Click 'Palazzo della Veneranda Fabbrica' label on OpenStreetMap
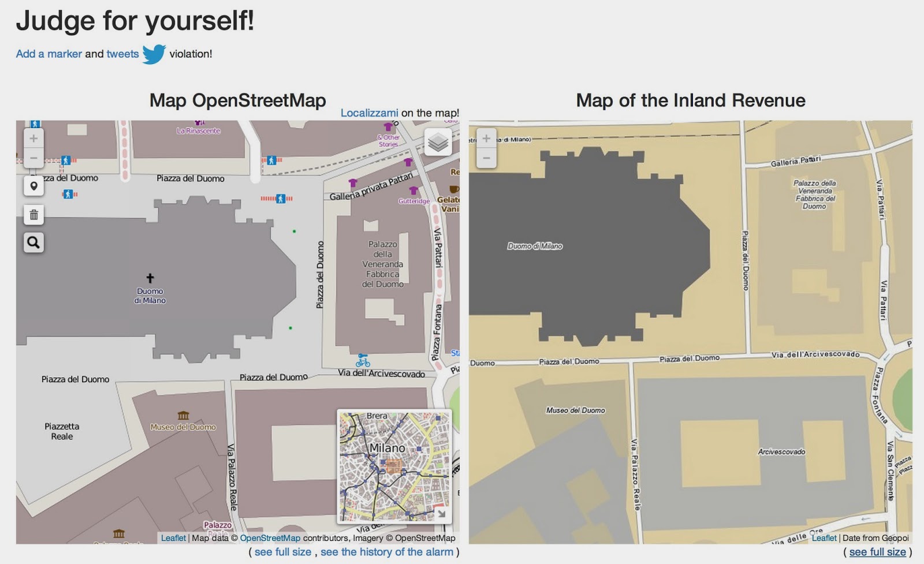Viewport: 924px width, 564px height. 383,264
